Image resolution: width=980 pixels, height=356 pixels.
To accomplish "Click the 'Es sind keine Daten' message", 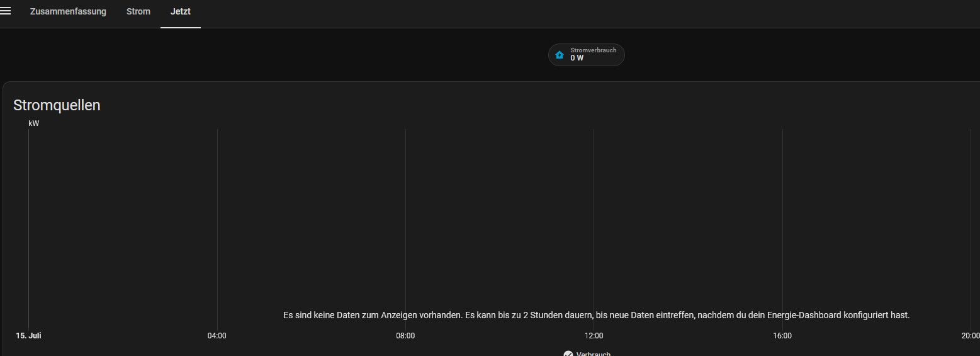I will point(597,315).
